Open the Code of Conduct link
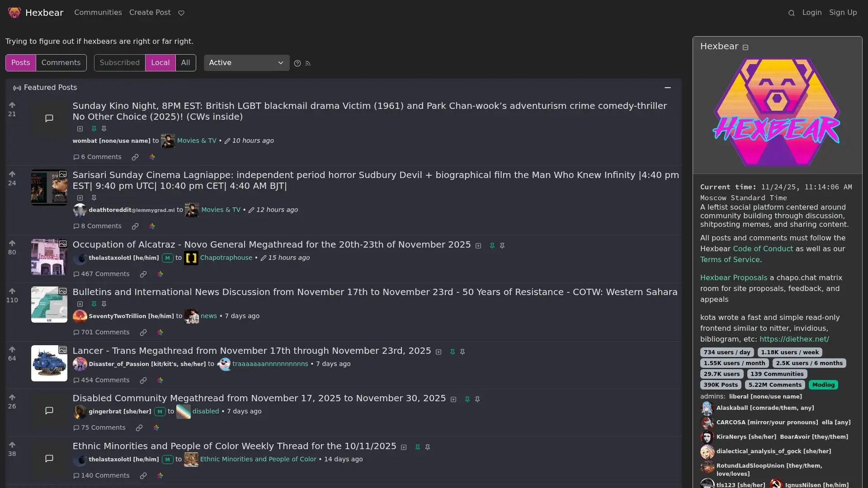Screen dimensions: 868x488 [763, 249]
